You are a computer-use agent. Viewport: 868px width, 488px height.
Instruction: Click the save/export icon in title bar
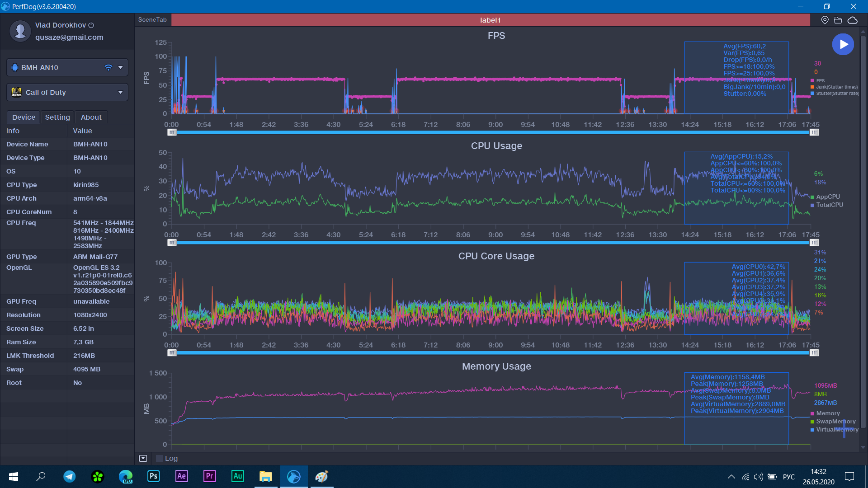pyautogui.click(x=838, y=20)
